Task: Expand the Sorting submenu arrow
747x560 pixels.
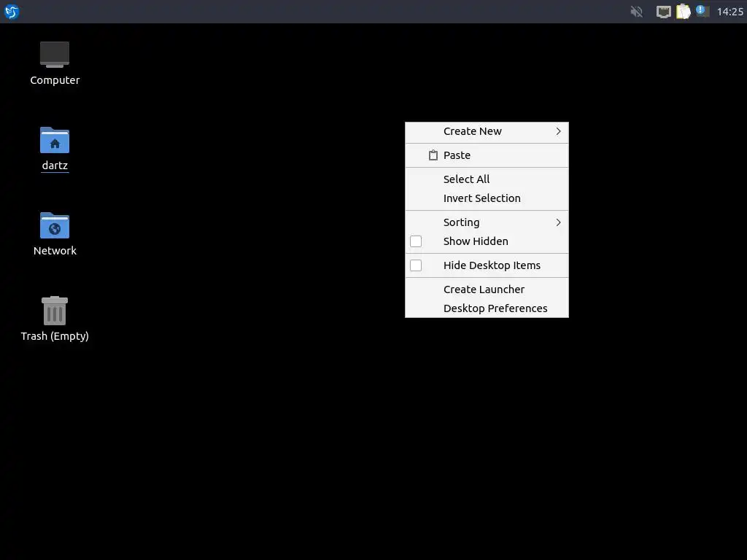Action: [558, 222]
